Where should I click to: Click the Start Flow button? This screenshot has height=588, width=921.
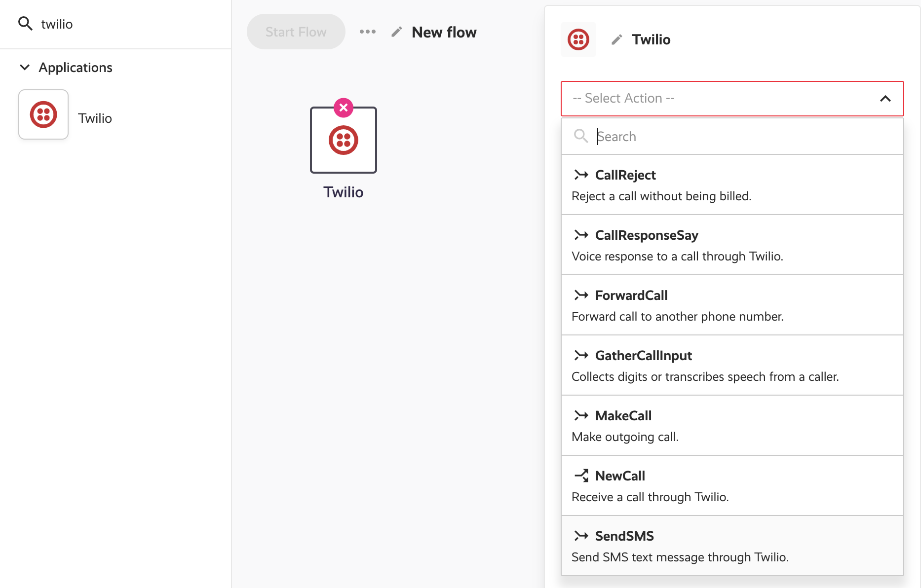pos(296,32)
